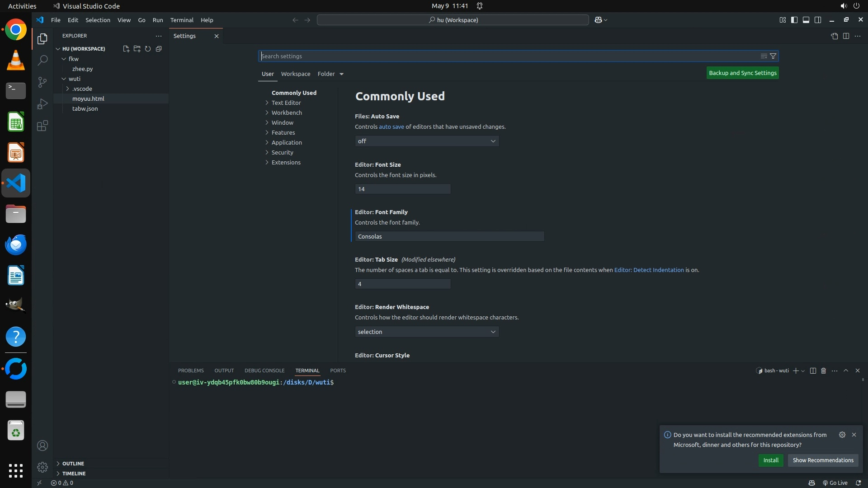Viewport: 868px width, 488px height.
Task: Expand the Text Editor settings category
Action: [x=286, y=103]
